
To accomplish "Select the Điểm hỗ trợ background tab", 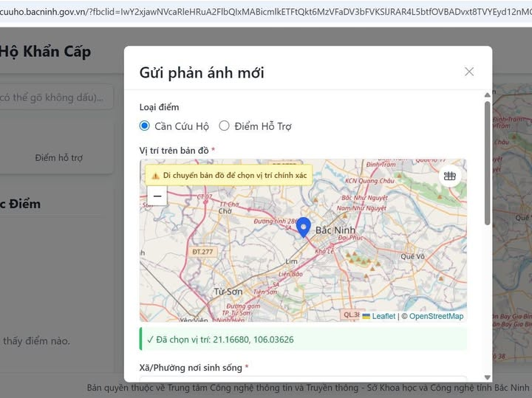I will pyautogui.click(x=59, y=157).
